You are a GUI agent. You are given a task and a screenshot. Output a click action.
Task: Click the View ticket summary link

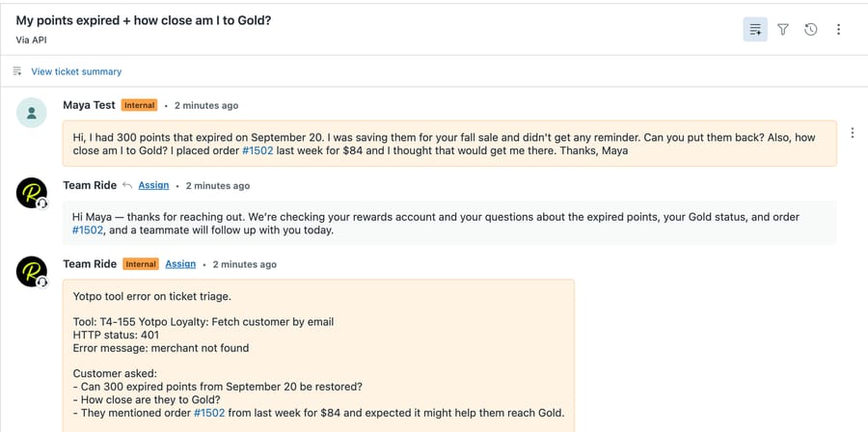[76, 71]
